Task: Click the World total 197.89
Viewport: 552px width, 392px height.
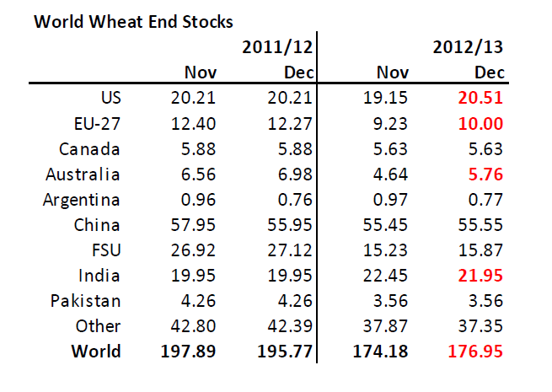Action: (190, 352)
